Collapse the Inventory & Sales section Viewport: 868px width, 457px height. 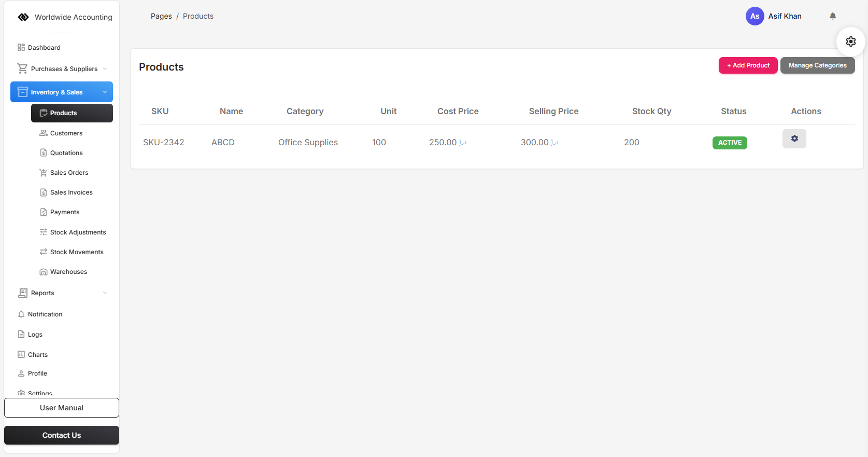tap(105, 92)
